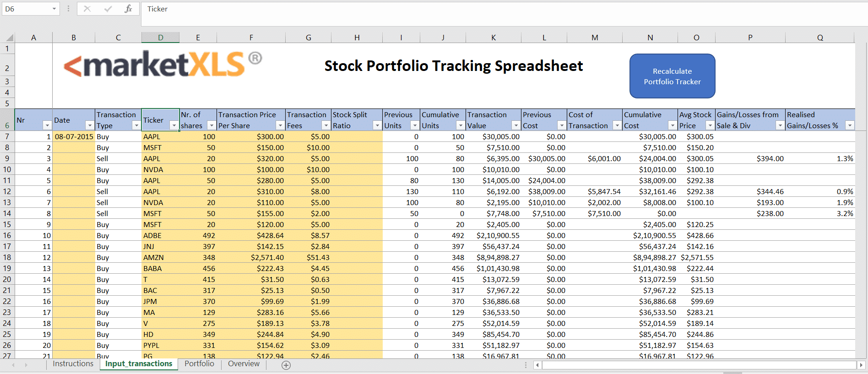
Task: Open the Cumulative Cost filter dropdown
Action: (673, 125)
